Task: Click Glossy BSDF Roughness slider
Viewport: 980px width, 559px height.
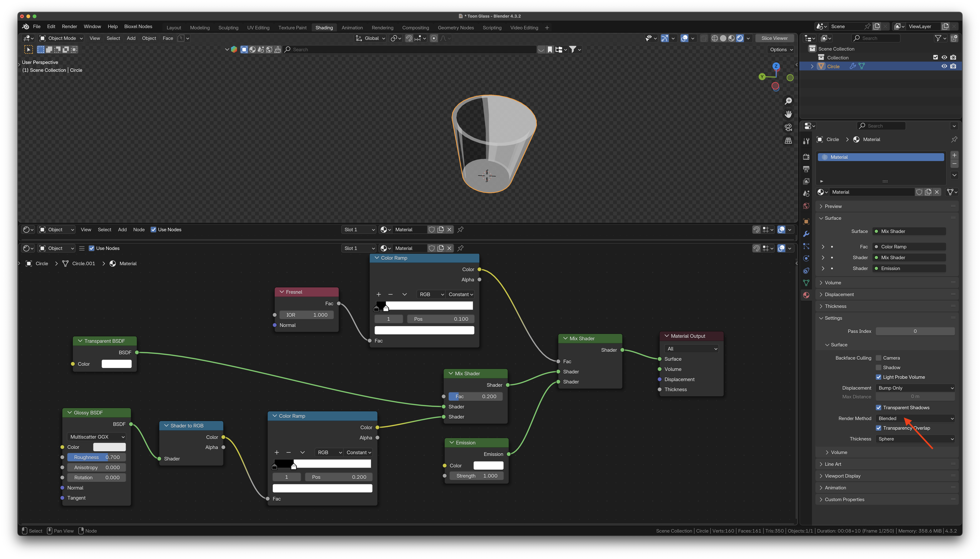Action: click(97, 457)
